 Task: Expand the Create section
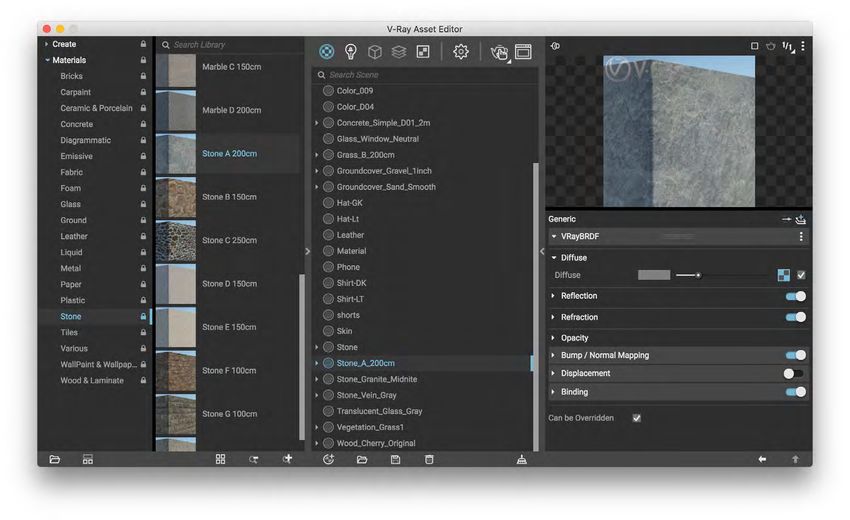click(x=47, y=44)
